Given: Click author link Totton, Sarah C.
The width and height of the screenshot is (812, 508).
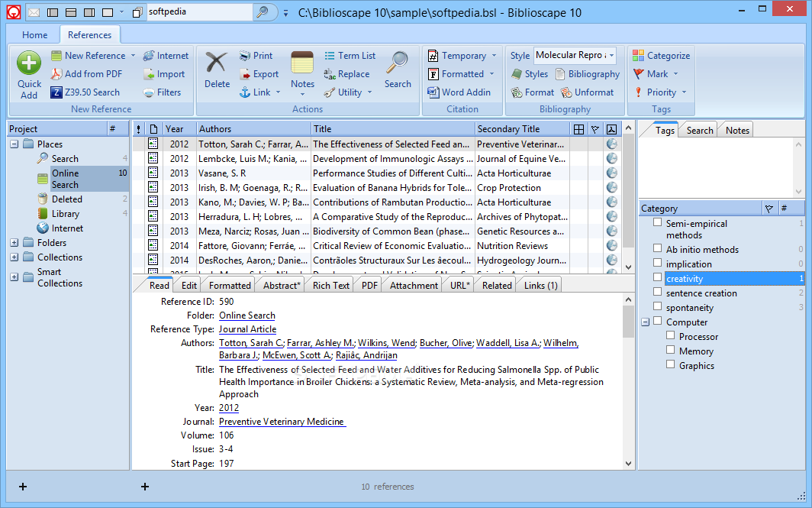Looking at the screenshot, I should (x=251, y=343).
